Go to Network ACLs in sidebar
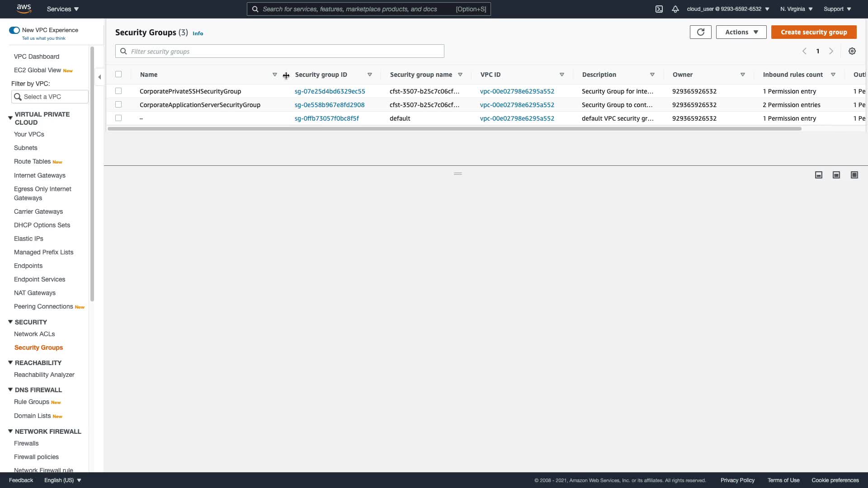 click(34, 334)
